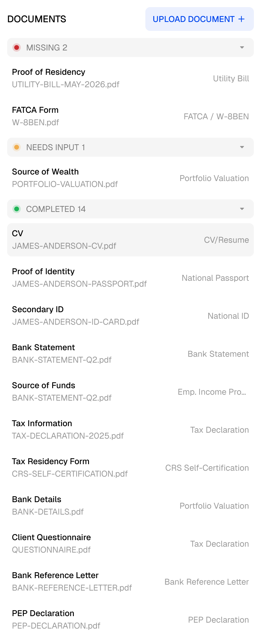Collapse the Needs Input 1 section arrow
The height and width of the screenshot is (644, 261).
[x=242, y=147]
